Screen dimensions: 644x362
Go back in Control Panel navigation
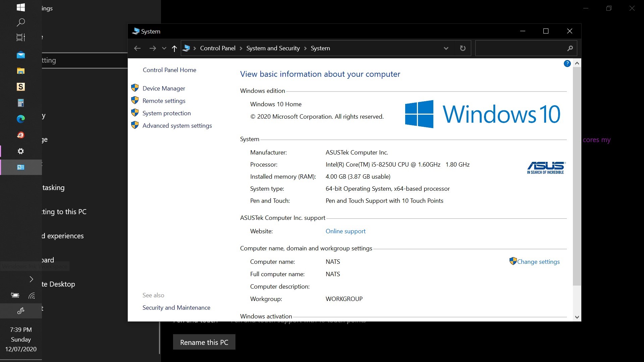137,48
